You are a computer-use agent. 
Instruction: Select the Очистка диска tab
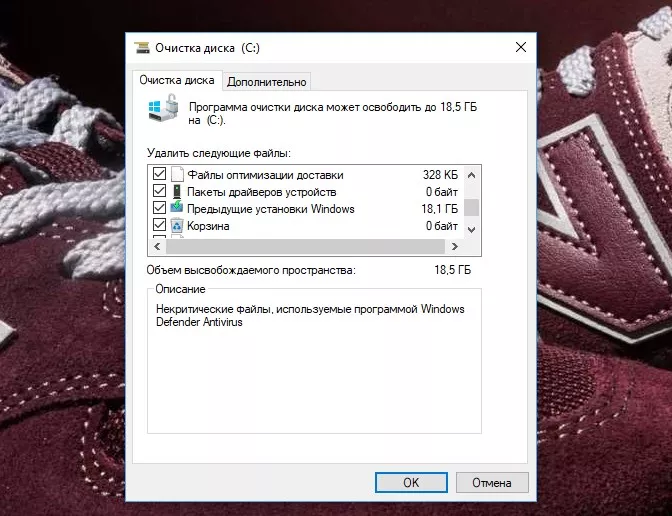click(176, 80)
